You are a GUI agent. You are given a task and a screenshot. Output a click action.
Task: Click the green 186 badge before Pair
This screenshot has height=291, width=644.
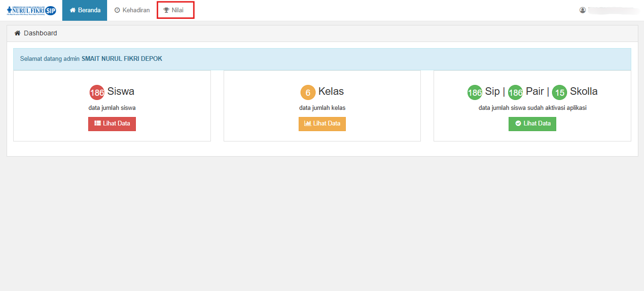[515, 92]
